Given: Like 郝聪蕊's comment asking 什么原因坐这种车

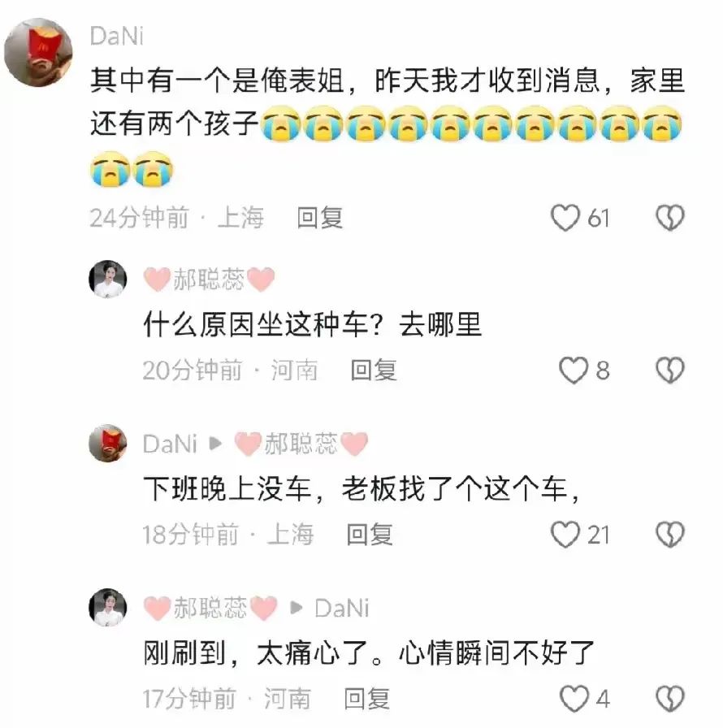Looking at the screenshot, I should [x=574, y=370].
